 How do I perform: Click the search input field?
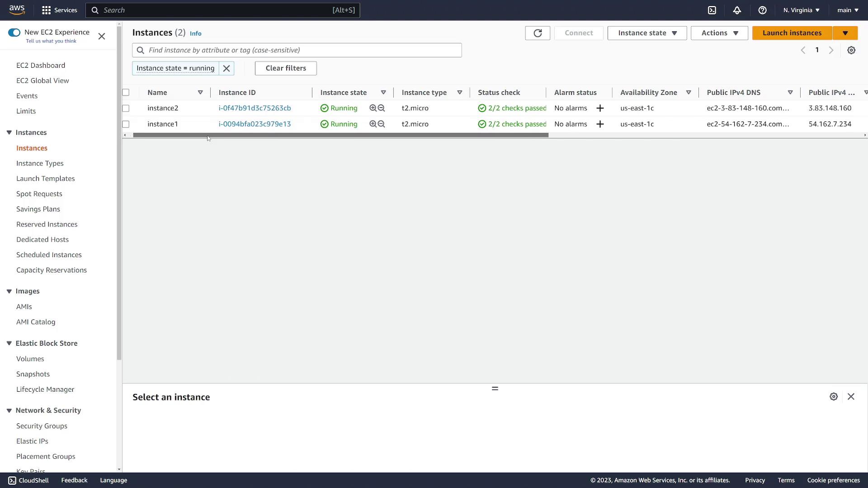tap(297, 50)
